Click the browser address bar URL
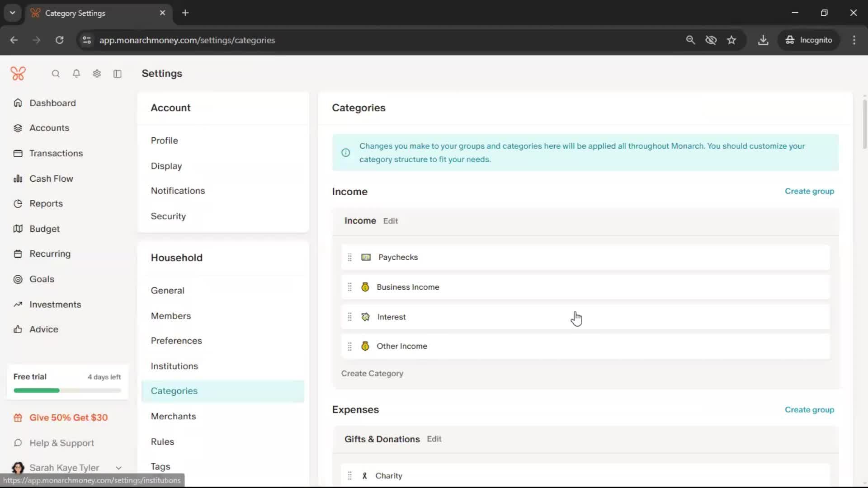The height and width of the screenshot is (488, 868). tap(187, 40)
